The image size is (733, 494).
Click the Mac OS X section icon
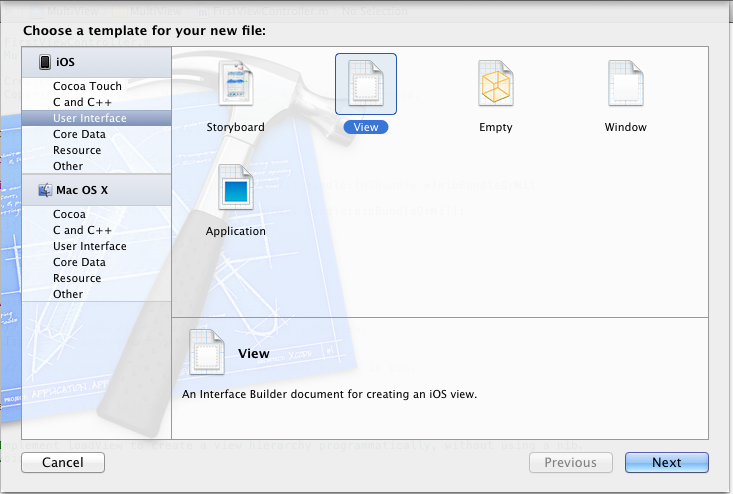(x=45, y=189)
